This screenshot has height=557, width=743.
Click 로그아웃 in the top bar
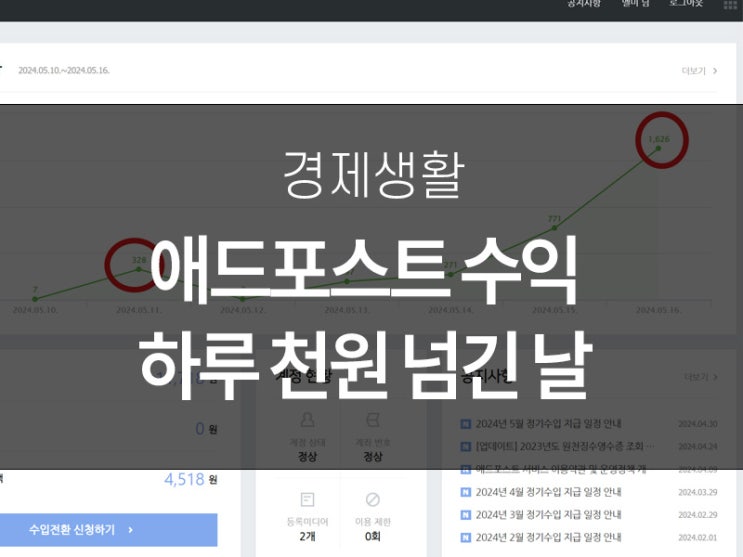point(686,3)
